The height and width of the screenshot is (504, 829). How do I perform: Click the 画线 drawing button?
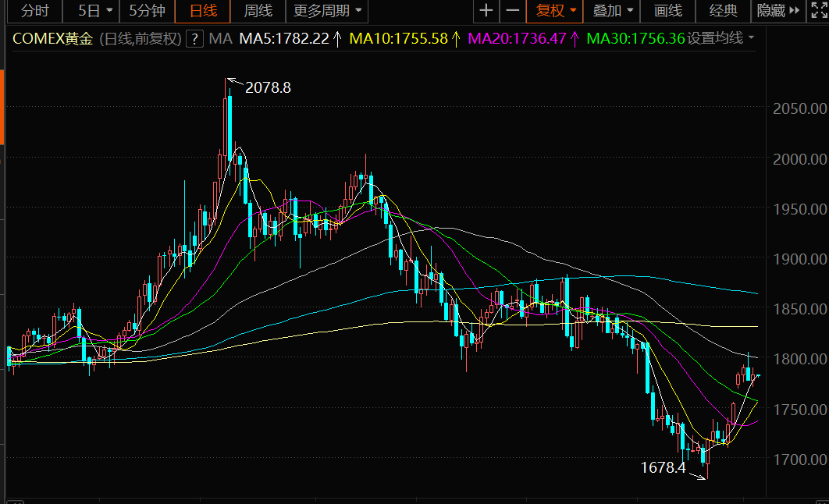[667, 11]
